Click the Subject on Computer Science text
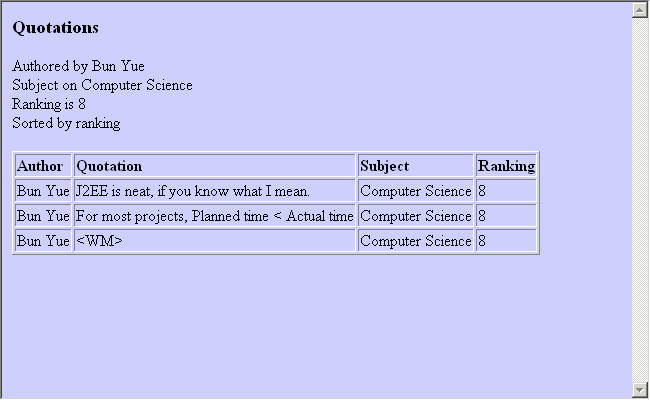650x400 pixels. (x=102, y=85)
